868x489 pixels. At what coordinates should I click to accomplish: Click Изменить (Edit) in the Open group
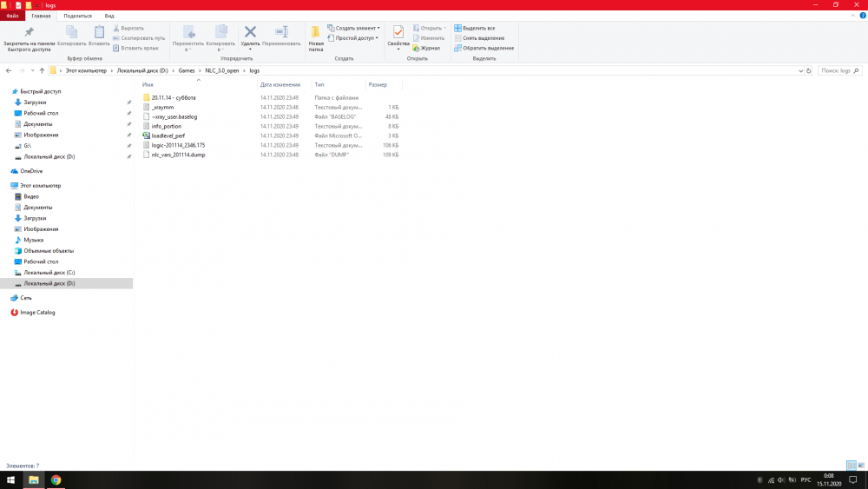point(429,38)
